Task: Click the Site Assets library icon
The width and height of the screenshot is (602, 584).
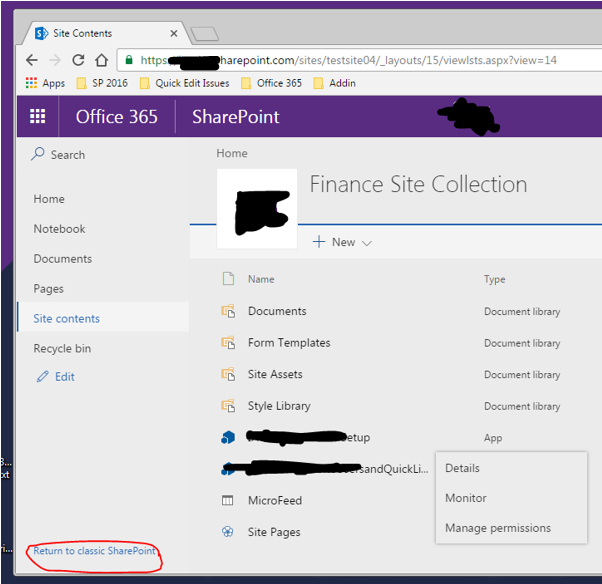Action: tap(228, 374)
